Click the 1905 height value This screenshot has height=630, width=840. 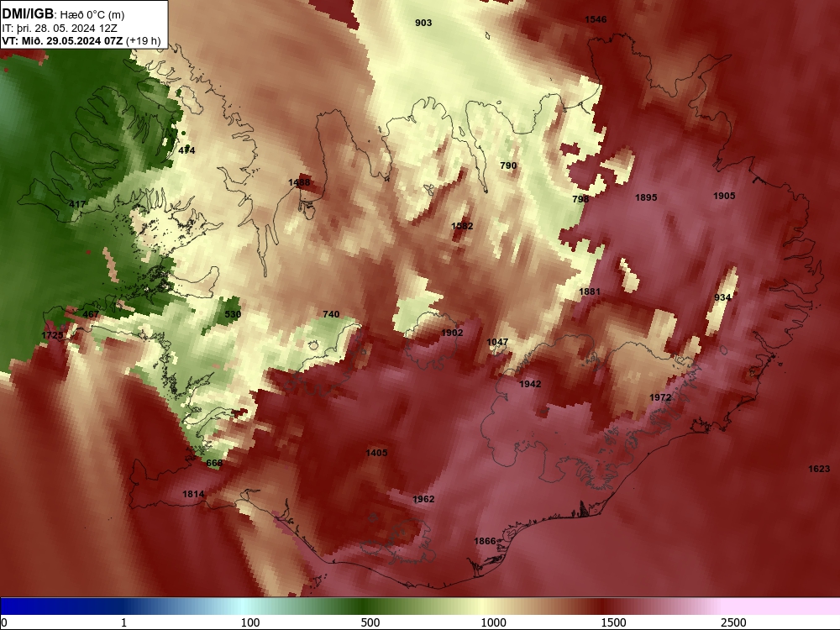tap(724, 196)
